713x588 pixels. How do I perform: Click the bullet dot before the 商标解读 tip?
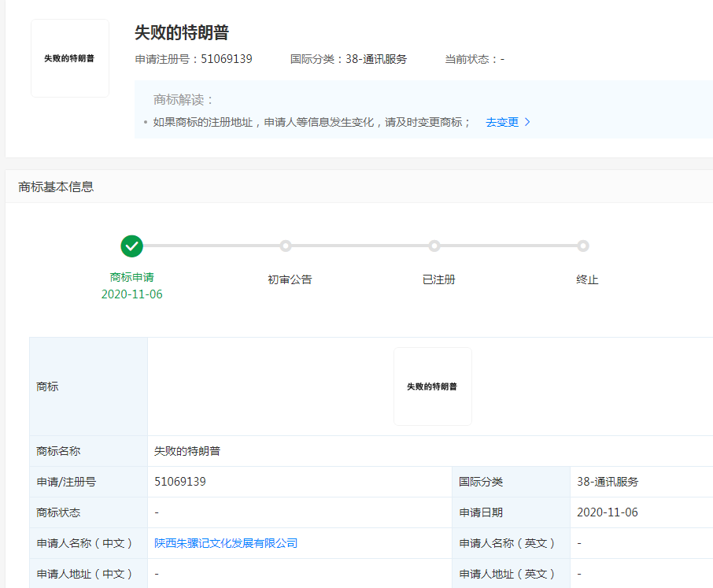(x=144, y=122)
